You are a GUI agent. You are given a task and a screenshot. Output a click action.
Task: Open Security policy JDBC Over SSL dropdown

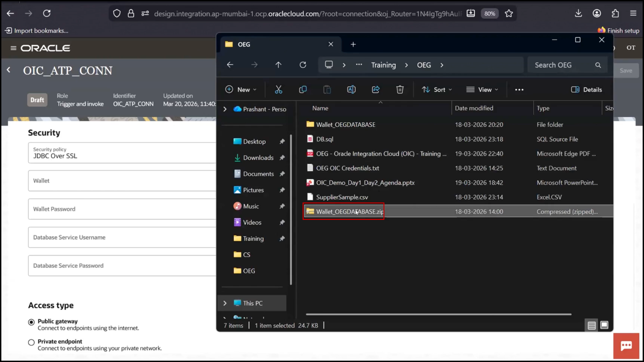(122, 153)
